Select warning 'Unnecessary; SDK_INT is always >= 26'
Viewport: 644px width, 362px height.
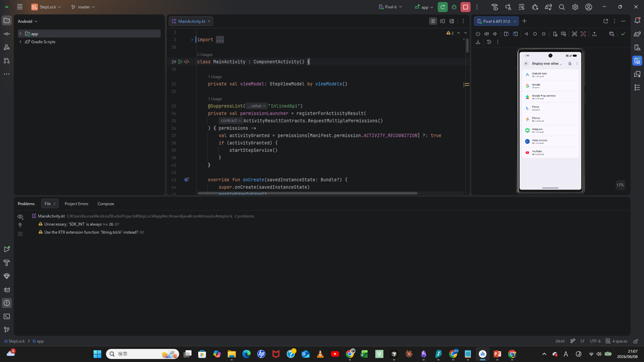pyautogui.click(x=78, y=224)
